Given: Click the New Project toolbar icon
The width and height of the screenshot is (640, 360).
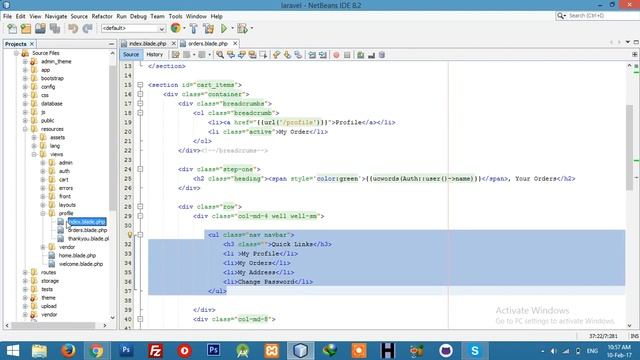Looking at the screenshot, I should click(x=26, y=29).
